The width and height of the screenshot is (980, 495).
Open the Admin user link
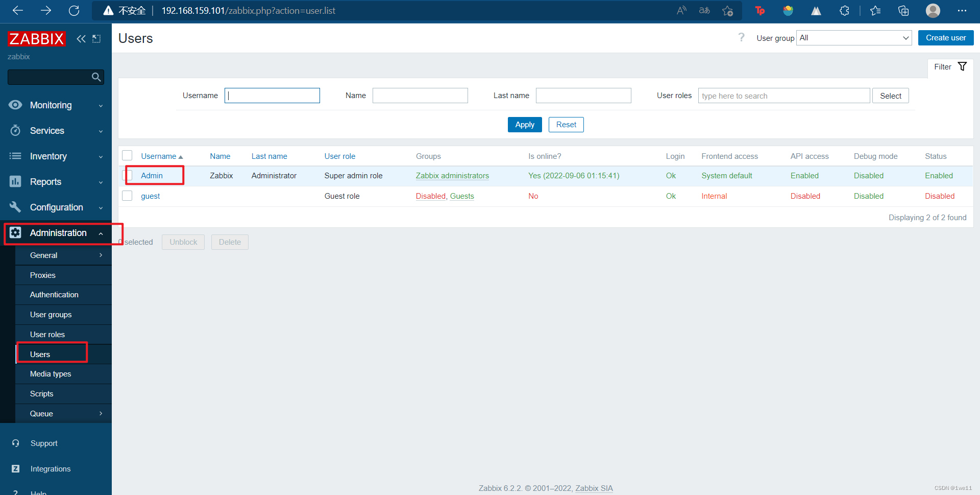point(152,175)
